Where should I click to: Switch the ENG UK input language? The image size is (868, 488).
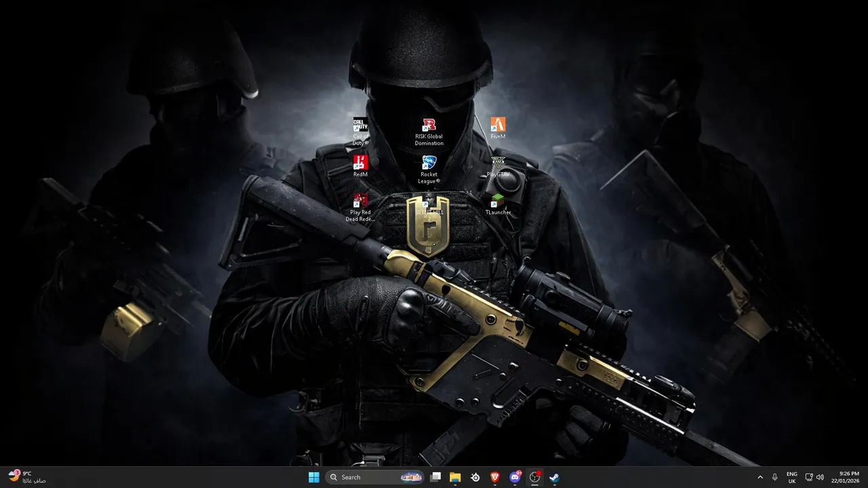pyautogui.click(x=792, y=477)
